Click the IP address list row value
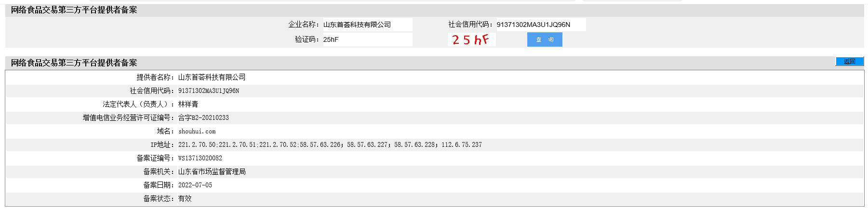This screenshot has height=221, width=868. (x=330, y=144)
